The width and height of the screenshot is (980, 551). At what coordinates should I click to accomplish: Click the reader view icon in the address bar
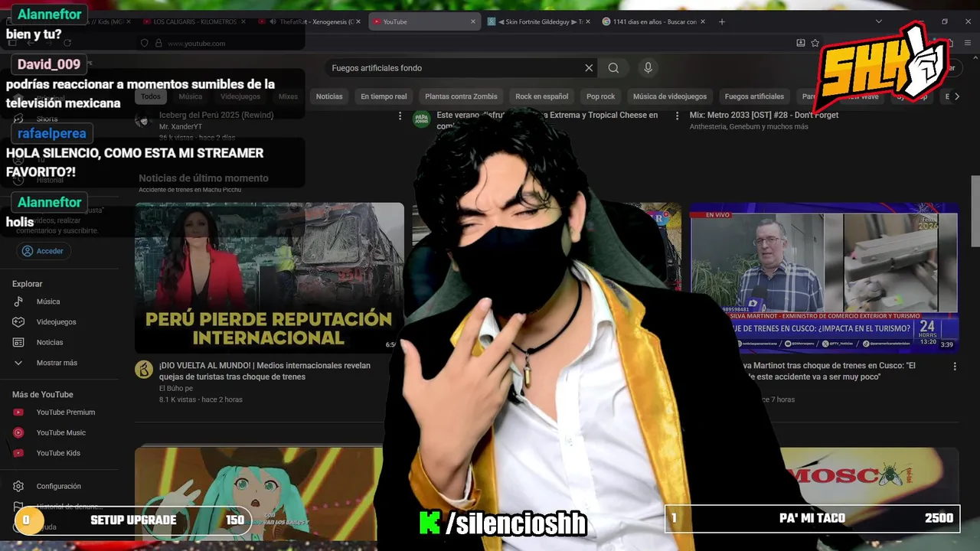800,43
